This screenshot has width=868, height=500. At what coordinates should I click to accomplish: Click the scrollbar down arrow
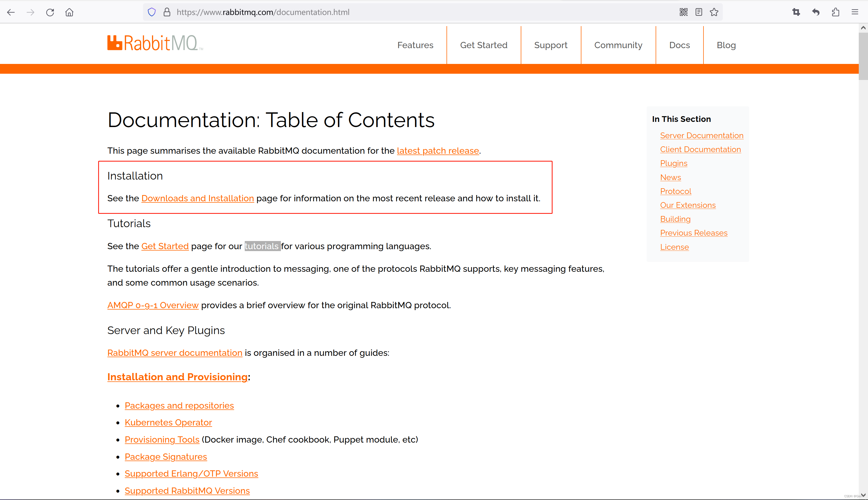(x=863, y=495)
